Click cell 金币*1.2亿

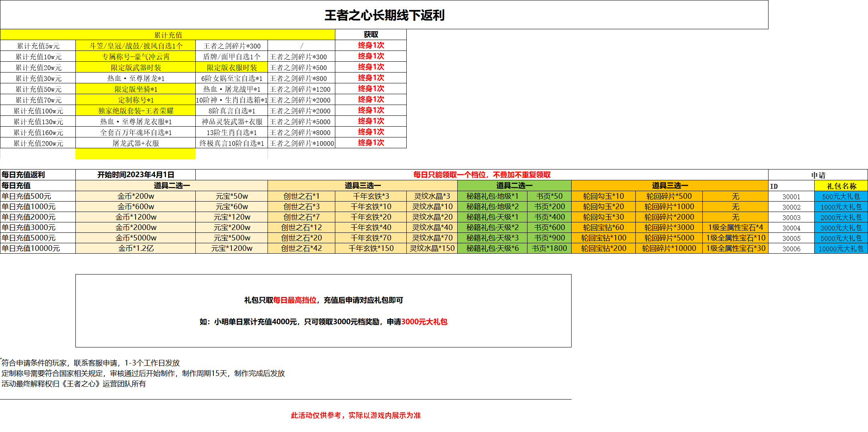tap(136, 248)
